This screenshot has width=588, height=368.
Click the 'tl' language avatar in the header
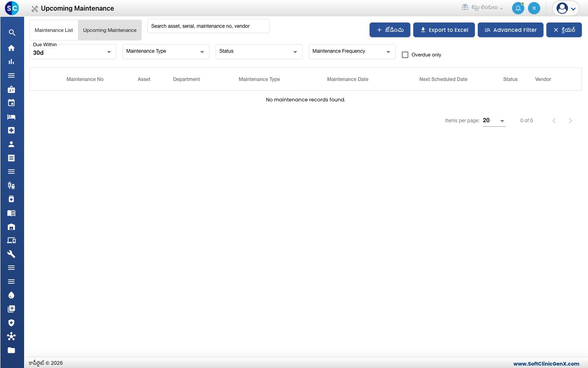[534, 8]
